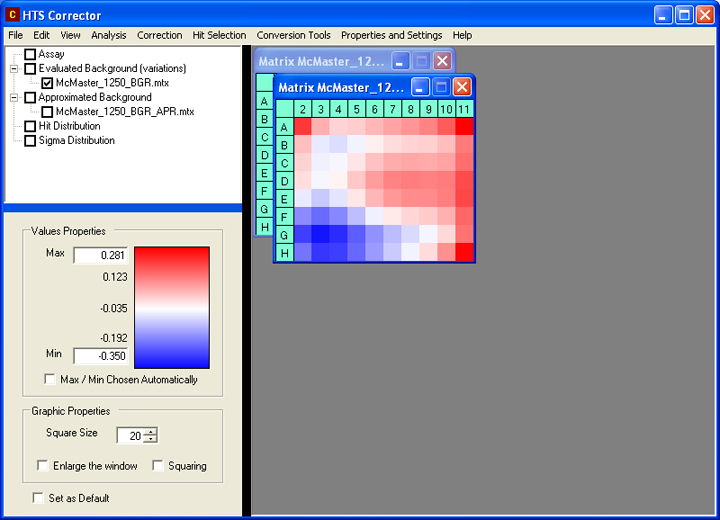Check McMaster_1250_BGR_APR.mtx checkbox
Viewport: 720px width, 520px height.
click(x=47, y=112)
